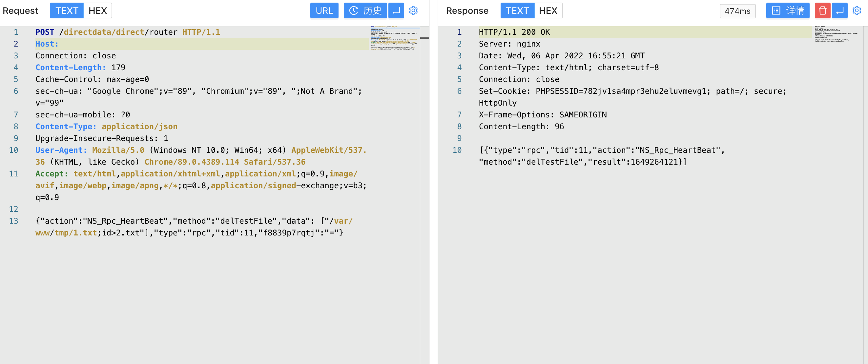This screenshot has width=868, height=364.
Task: Switch Response view to HEX
Action: 548,10
